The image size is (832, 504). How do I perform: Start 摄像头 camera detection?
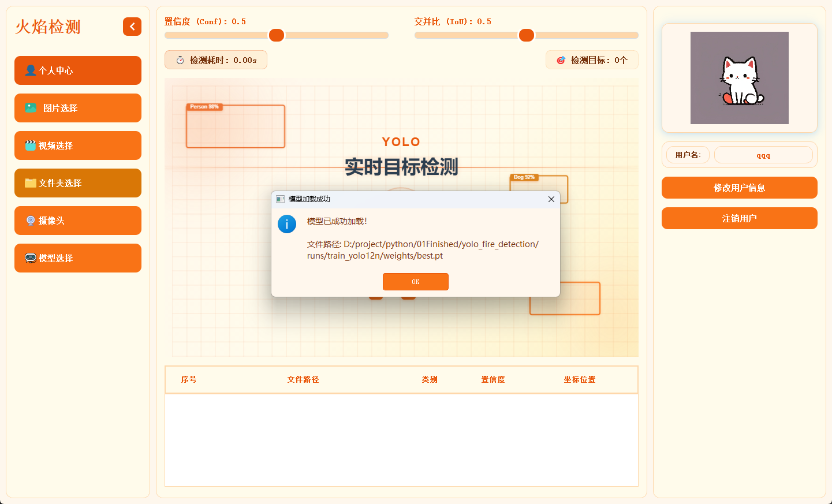(x=78, y=221)
